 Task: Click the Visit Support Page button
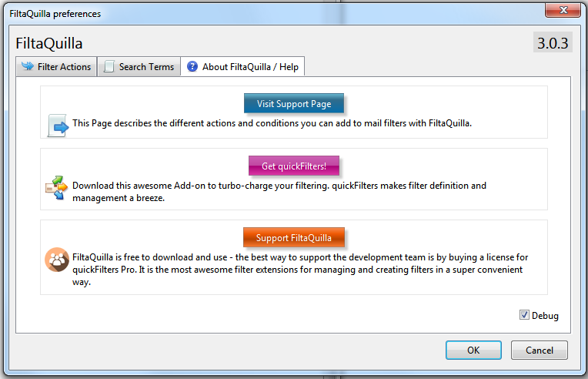click(294, 103)
